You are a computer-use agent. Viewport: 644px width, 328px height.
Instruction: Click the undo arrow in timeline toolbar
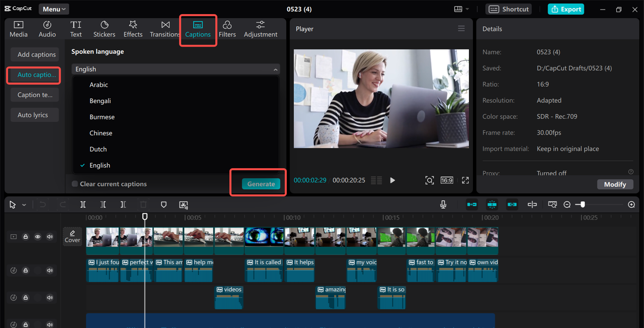43,205
